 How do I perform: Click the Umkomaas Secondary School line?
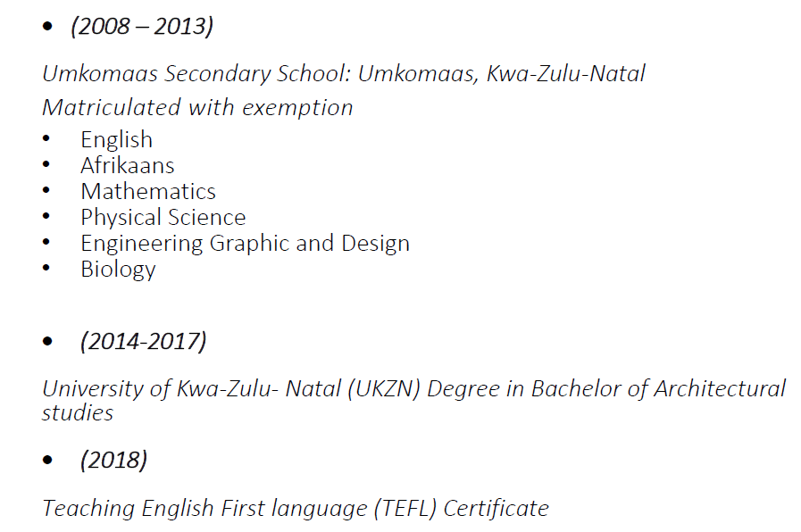tap(344, 73)
